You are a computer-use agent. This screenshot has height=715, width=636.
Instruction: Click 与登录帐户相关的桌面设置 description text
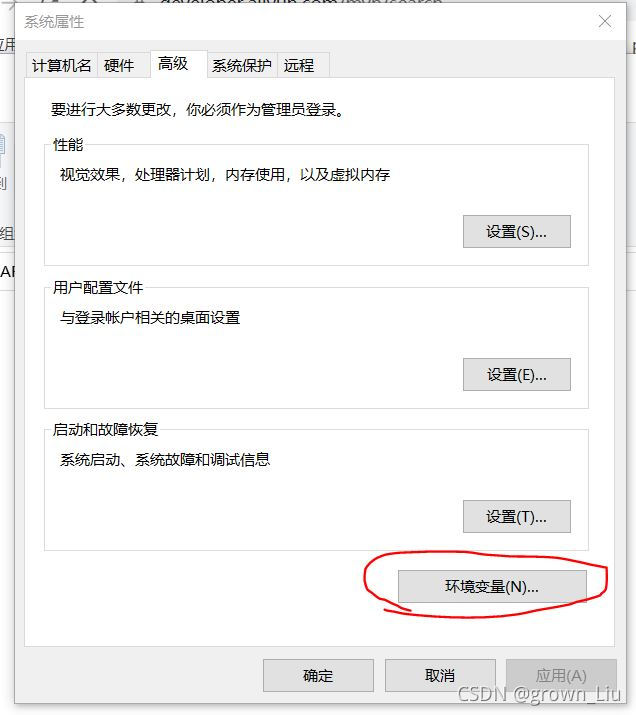(150, 317)
